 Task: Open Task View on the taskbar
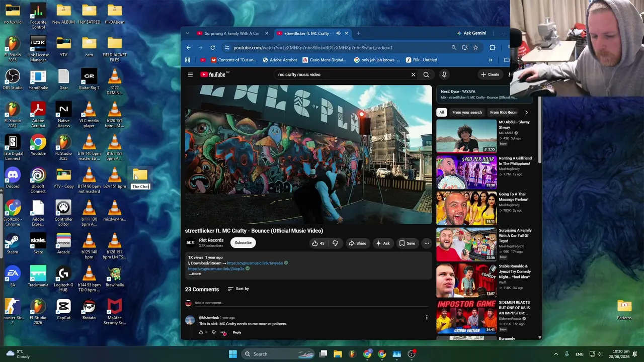tap(323, 354)
